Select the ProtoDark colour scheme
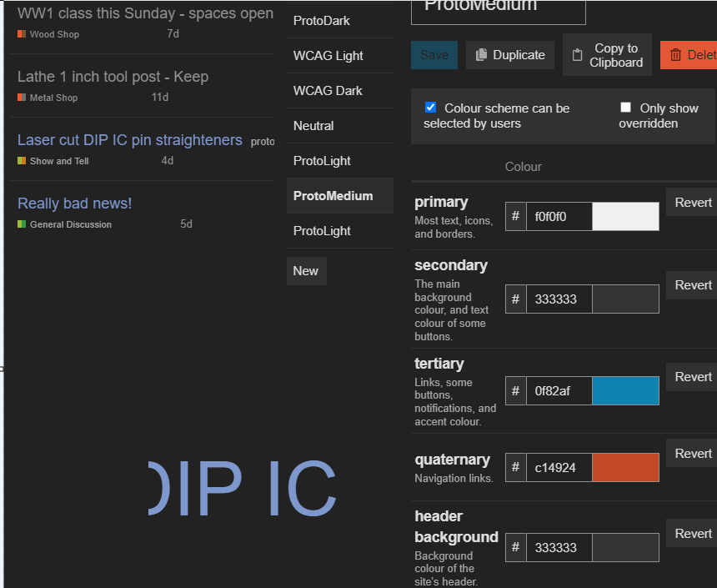The image size is (717, 588). point(340,21)
